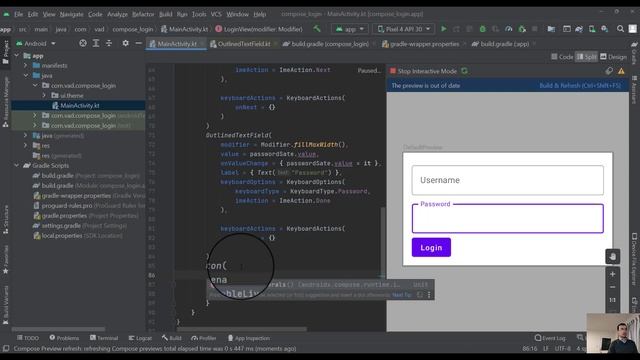This screenshot has width=640, height=360.
Task: Hide the Project panel with minus icon
Action: coord(138,43)
